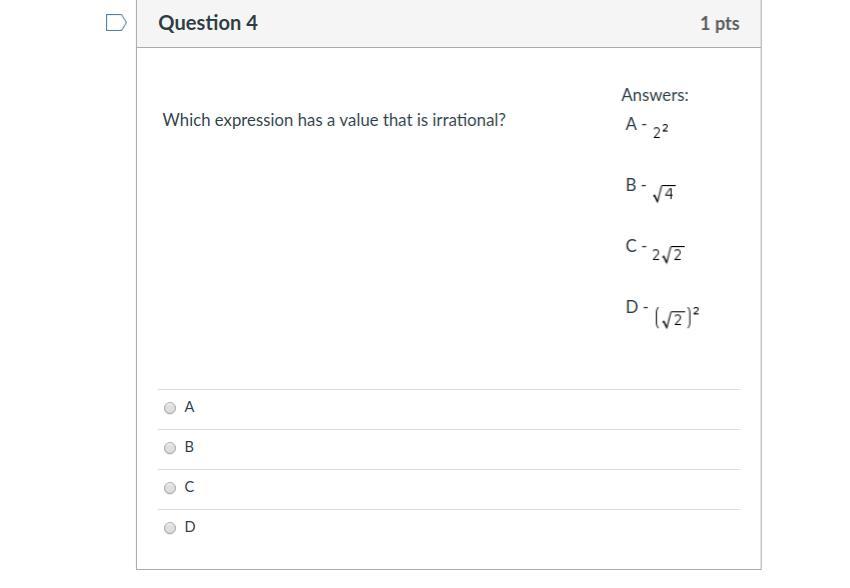The image size is (850, 588).
Task: Pick radio button for answer C
Action: click(x=170, y=488)
